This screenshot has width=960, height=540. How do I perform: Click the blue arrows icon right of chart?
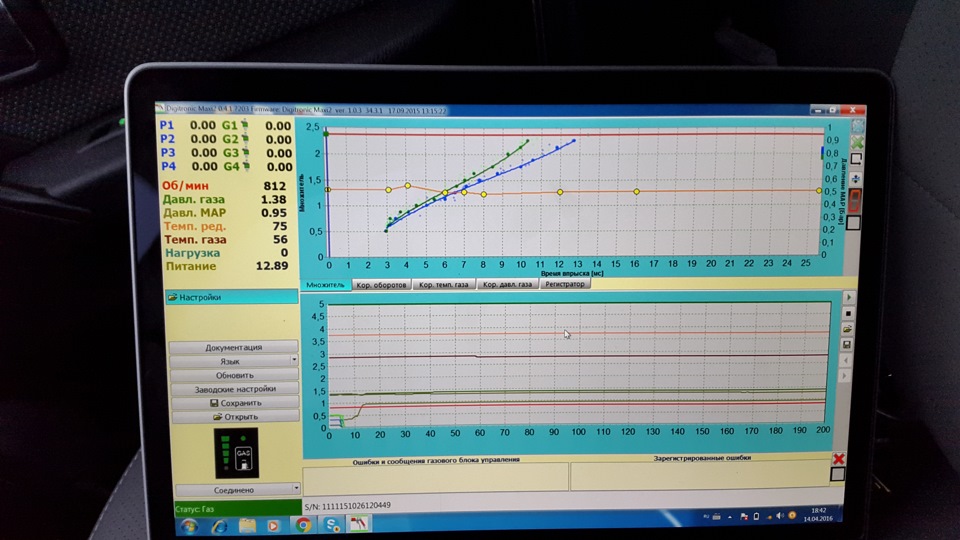click(856, 179)
